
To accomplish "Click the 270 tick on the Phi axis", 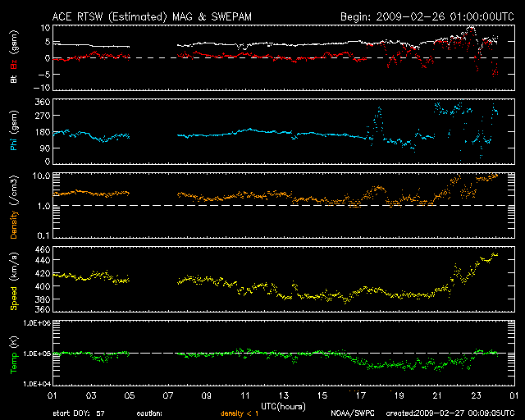I will (43, 116).
